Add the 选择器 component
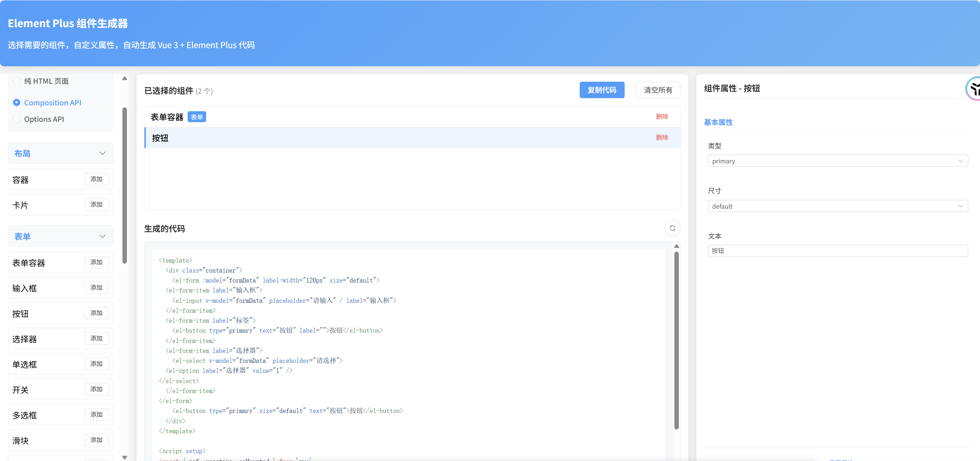This screenshot has height=461, width=980. click(96, 338)
